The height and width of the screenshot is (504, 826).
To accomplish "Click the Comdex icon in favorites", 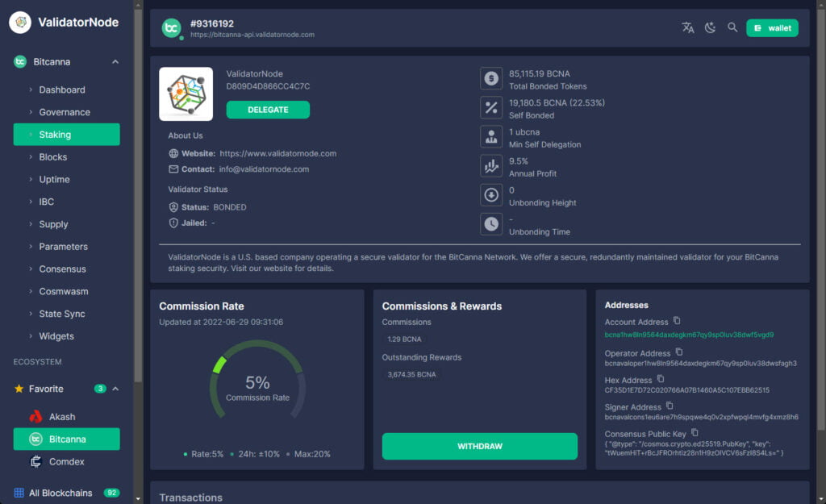I will coord(35,461).
